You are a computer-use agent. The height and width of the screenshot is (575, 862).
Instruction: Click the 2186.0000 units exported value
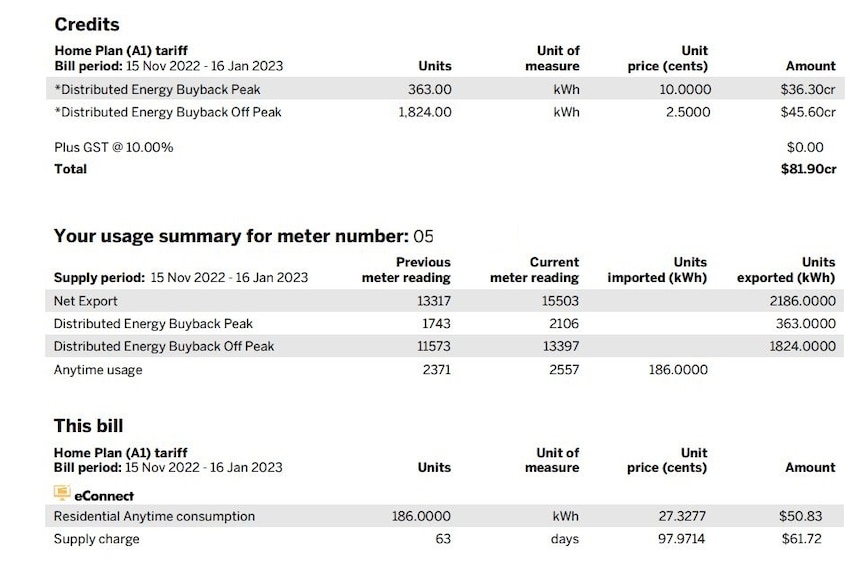(x=802, y=301)
